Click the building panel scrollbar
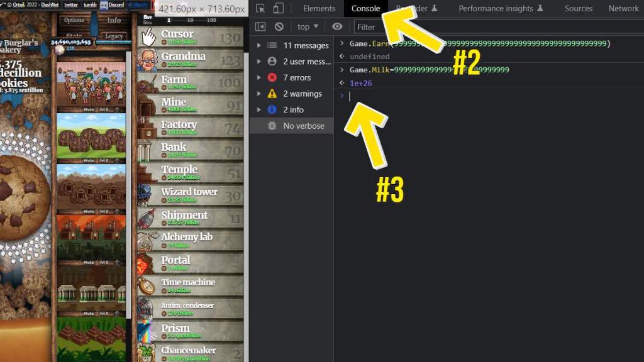This screenshot has width=644, height=362. tap(128, 185)
